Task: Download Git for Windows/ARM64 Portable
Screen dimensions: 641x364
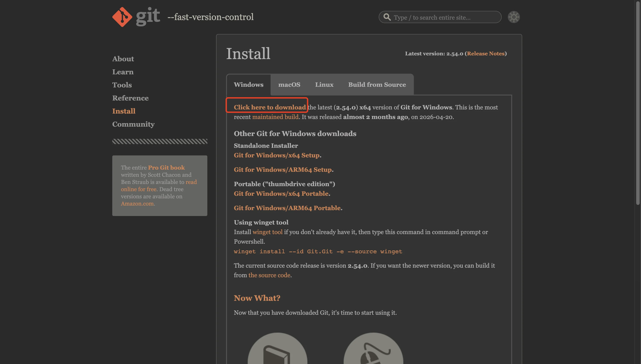Action: point(287,208)
